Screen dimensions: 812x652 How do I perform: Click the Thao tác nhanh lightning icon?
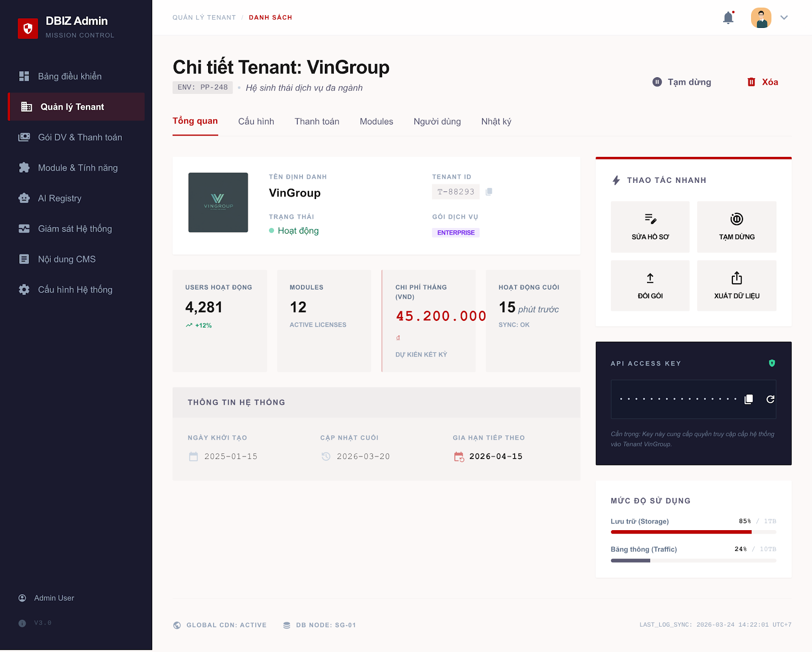coord(616,180)
